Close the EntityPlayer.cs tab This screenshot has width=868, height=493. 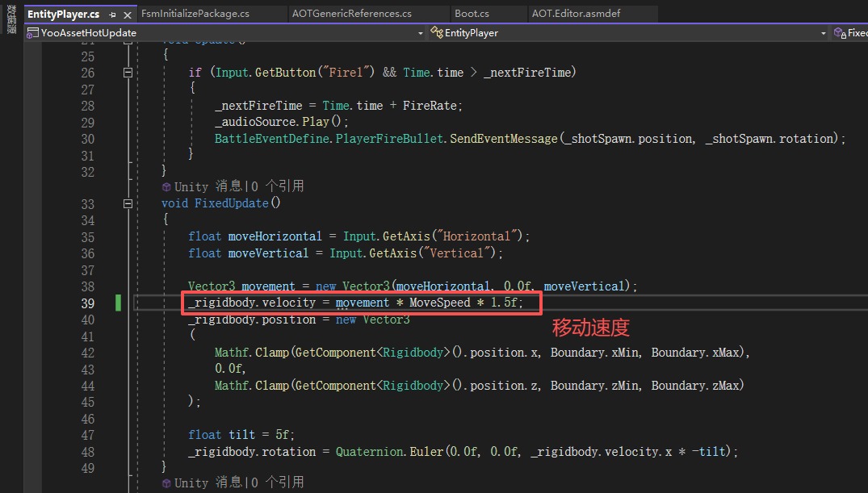tap(128, 15)
